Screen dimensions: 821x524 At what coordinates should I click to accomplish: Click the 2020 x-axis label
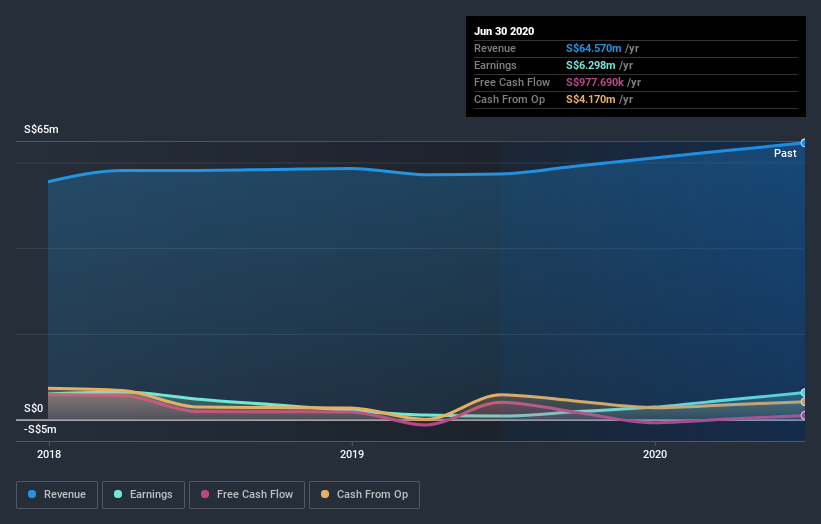point(655,454)
